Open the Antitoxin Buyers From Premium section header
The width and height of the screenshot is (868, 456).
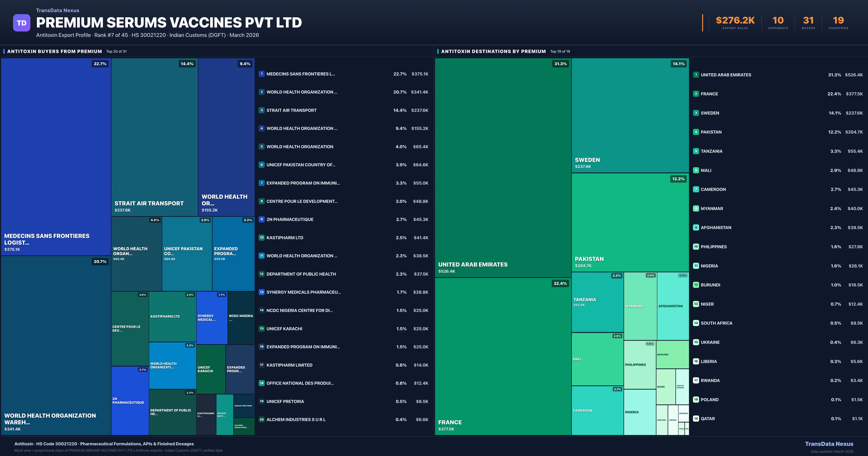coord(55,51)
